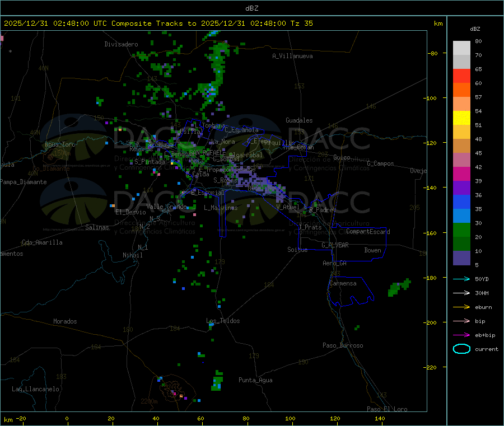Click the 'L_Malvinas' map label
Viewport: 504px width, 426px height.
click(x=221, y=208)
